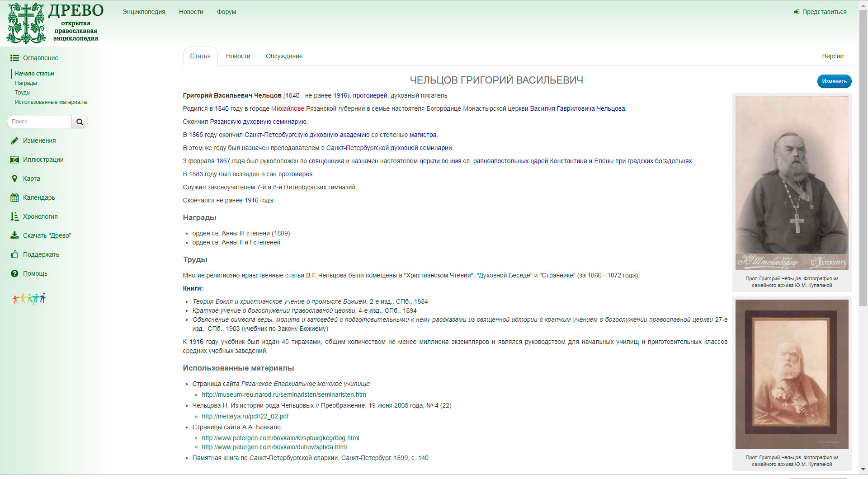Click the colorful people figures icon
The width and height of the screenshot is (868, 479).
pyautogui.click(x=29, y=298)
